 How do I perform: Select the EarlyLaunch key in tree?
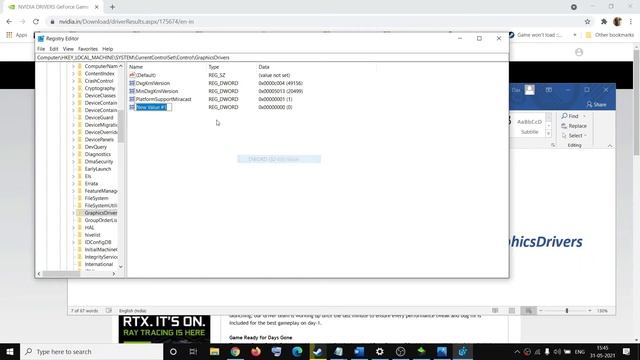pos(98,169)
